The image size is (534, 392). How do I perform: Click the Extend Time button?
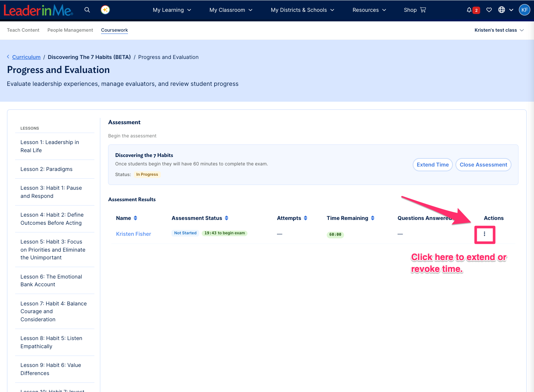click(x=433, y=165)
